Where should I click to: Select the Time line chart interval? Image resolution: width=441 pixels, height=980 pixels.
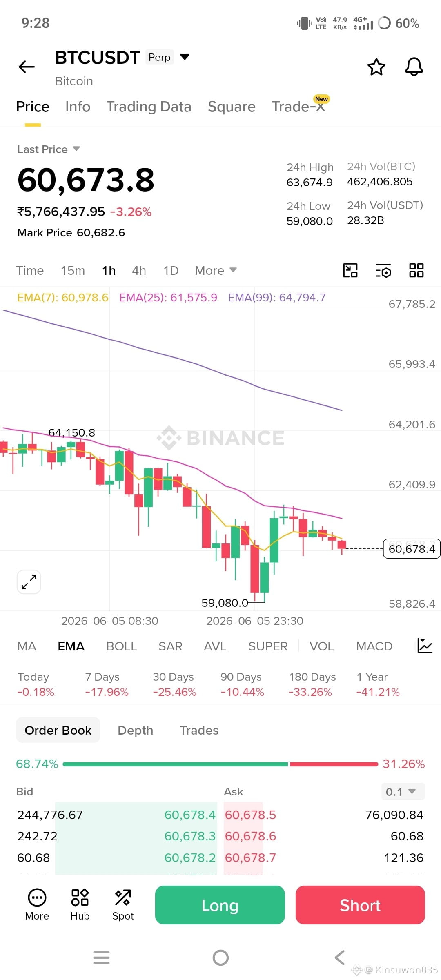coord(30,270)
